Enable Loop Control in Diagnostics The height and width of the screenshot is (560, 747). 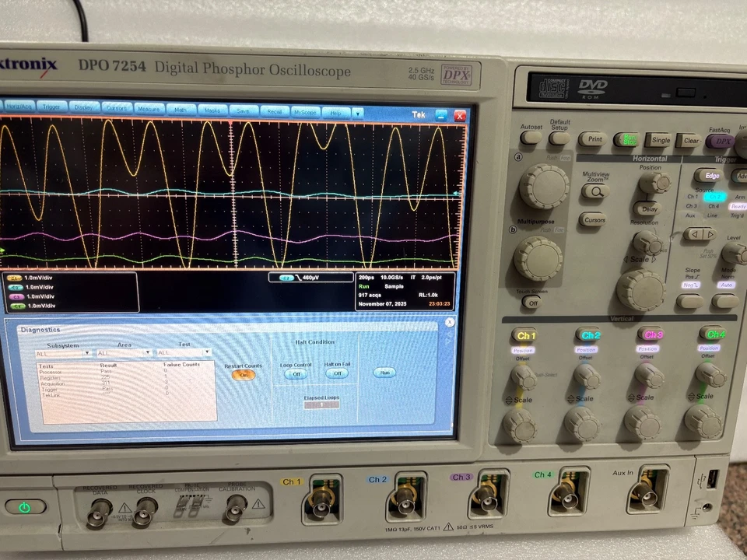(296, 374)
